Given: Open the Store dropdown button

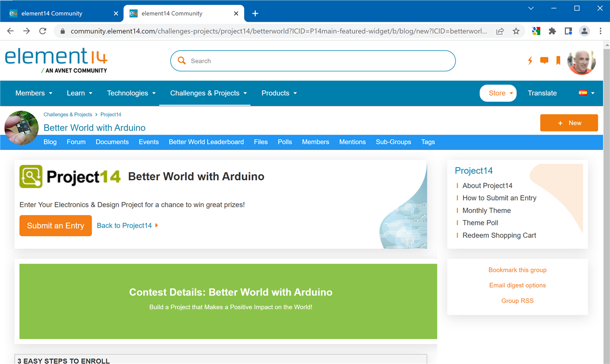Looking at the screenshot, I should [x=498, y=93].
